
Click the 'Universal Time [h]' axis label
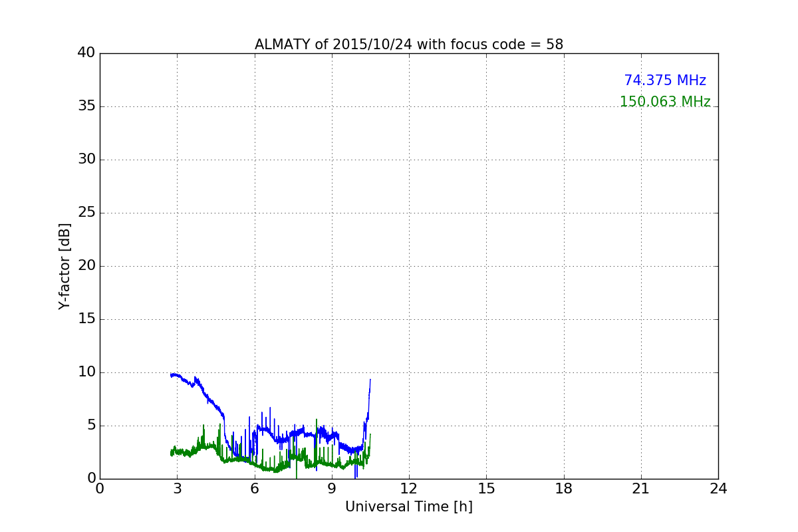409,507
